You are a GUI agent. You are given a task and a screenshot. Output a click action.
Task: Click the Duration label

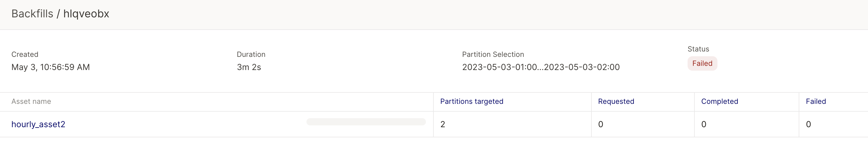point(251,54)
